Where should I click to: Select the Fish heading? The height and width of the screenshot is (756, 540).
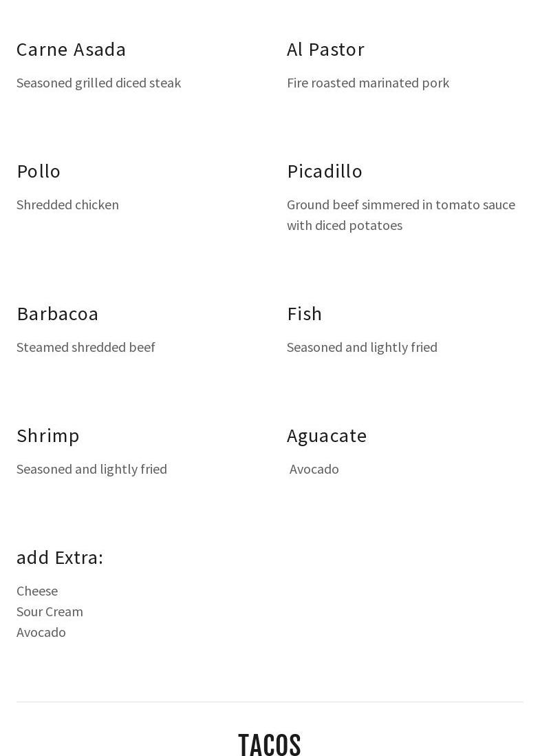pyautogui.click(x=304, y=314)
